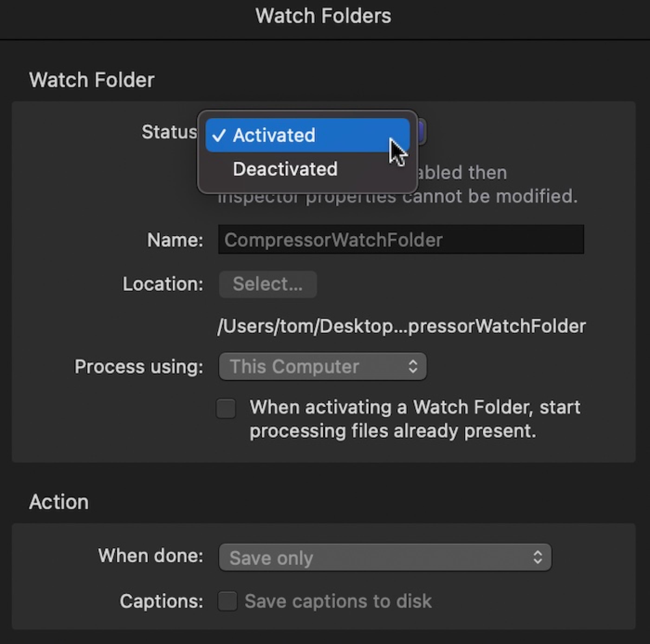Open the Process using This Computer dropdown
Image resolution: width=650 pixels, height=644 pixels.
[x=322, y=366]
